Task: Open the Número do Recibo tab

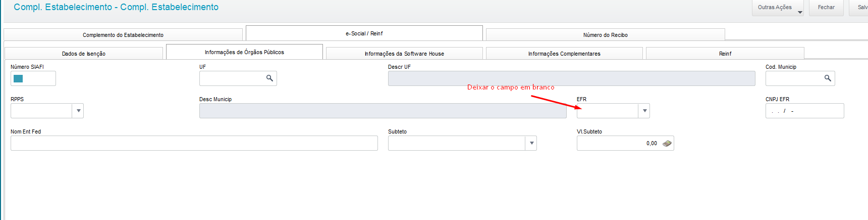Action: pyautogui.click(x=606, y=35)
